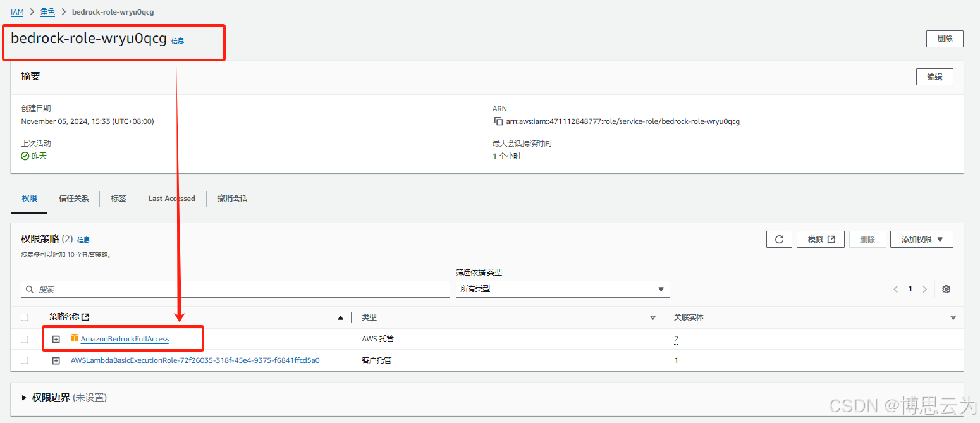Viewport: 980px width, 423px height.
Task: Switch to the 撤消会话 tab
Action: point(233,199)
